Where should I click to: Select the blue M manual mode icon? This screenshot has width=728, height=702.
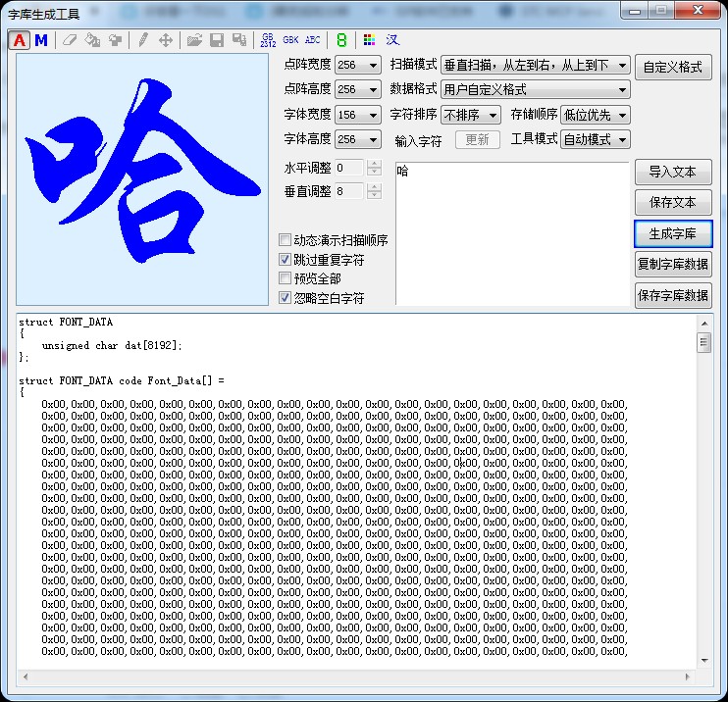coord(41,40)
